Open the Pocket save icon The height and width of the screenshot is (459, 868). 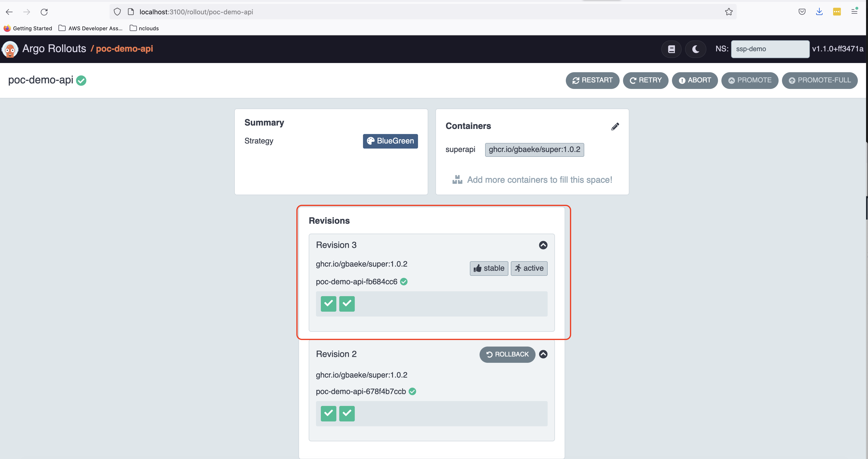pyautogui.click(x=802, y=12)
